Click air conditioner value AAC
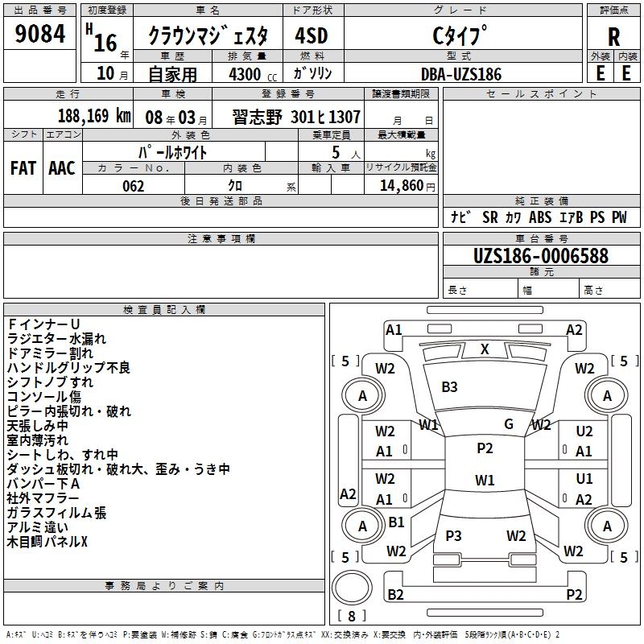Image resolution: width=644 pixels, height=644 pixels. pyautogui.click(x=62, y=168)
